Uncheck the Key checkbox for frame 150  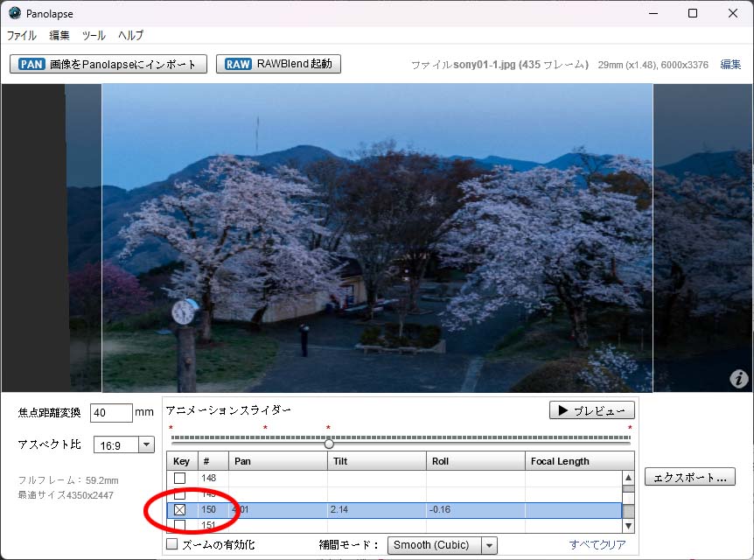180,510
